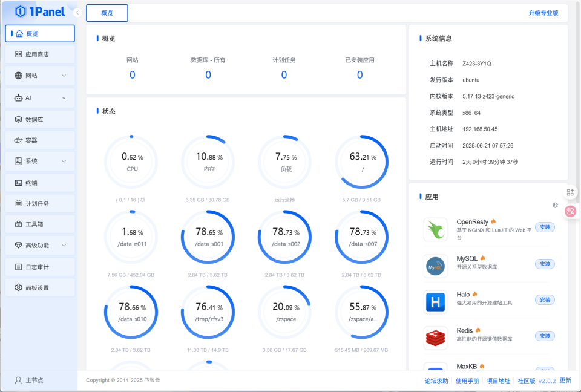Click the user icon for 主节点
This screenshot has width=581, height=392.
18,381
